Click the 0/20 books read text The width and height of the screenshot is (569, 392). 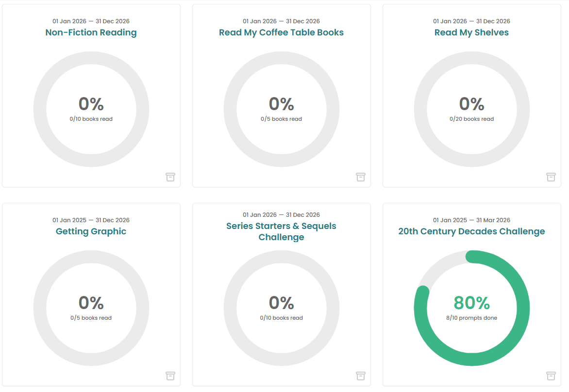tap(472, 119)
